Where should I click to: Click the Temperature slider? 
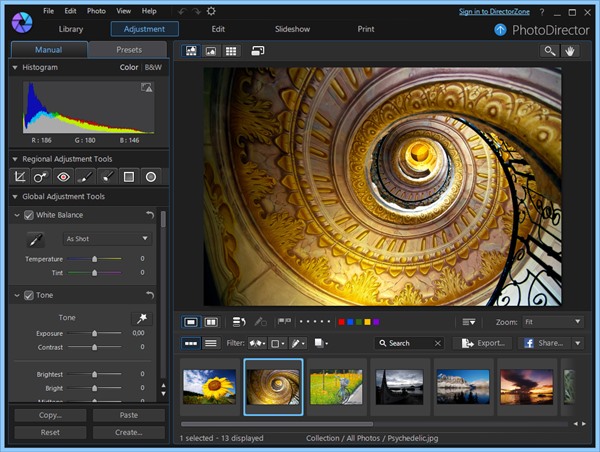[95, 259]
